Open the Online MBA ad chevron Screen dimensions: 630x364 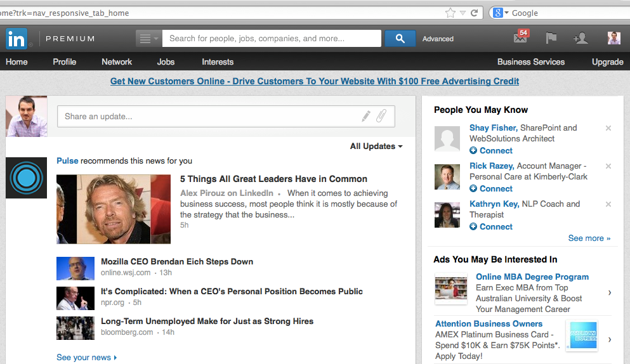(x=610, y=293)
